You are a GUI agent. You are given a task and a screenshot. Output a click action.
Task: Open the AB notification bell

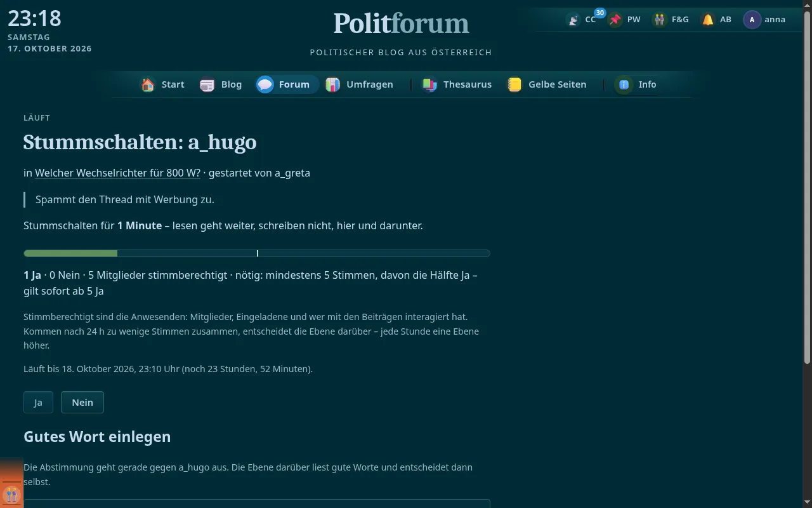coord(708,20)
